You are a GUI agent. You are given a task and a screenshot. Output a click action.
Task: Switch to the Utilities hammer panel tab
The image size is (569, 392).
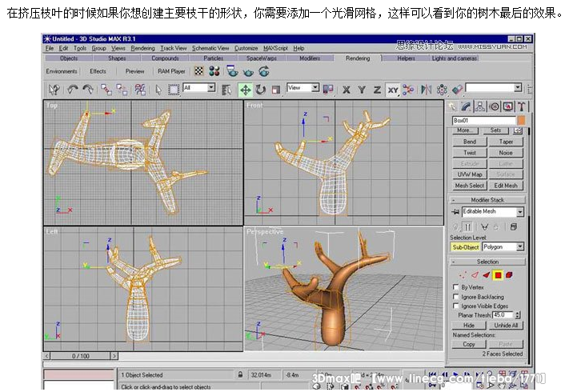point(522,106)
